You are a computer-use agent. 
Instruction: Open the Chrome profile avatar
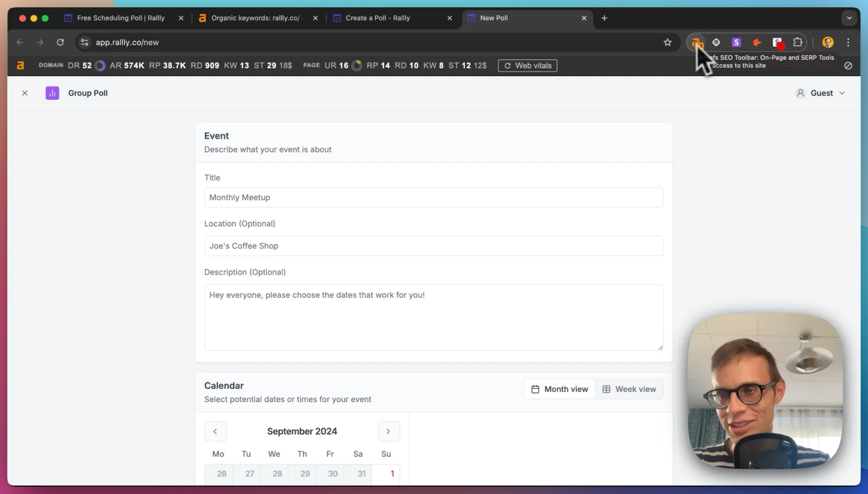coord(828,42)
